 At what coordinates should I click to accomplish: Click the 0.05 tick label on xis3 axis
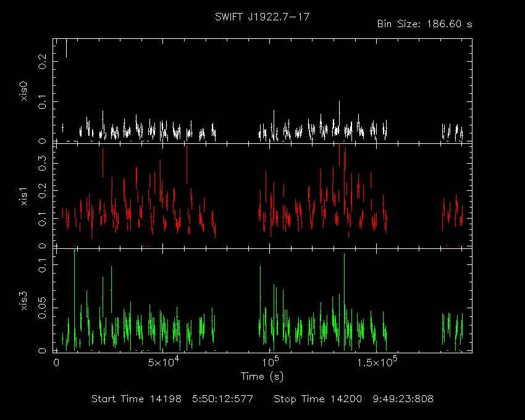pyautogui.click(x=43, y=308)
